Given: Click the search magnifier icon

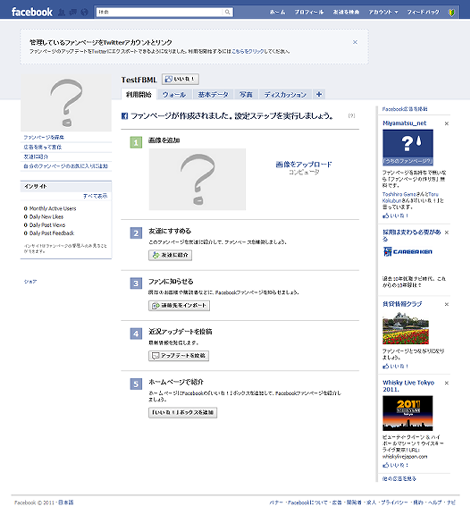Looking at the screenshot, I should coord(227,12).
